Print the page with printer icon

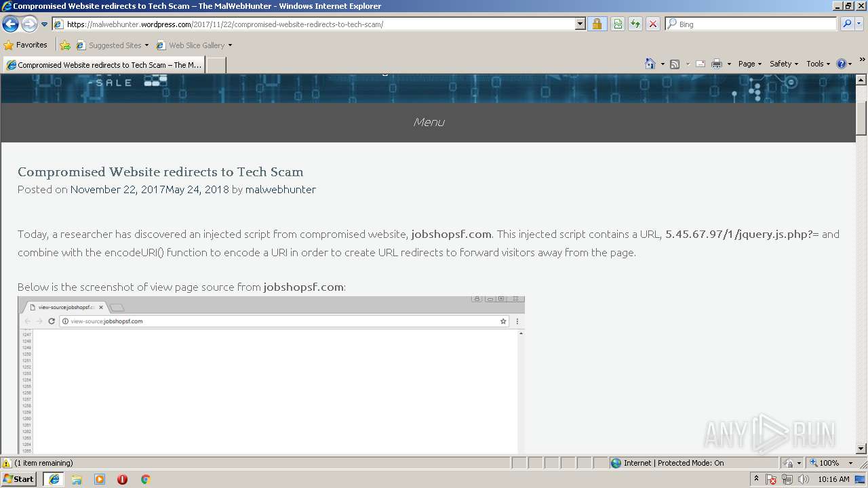click(x=717, y=64)
